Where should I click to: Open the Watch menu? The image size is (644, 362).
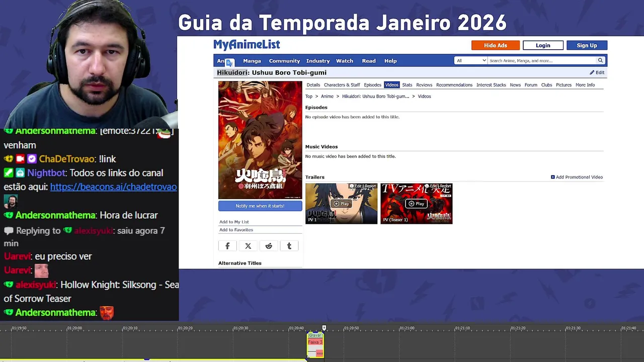[345, 61]
